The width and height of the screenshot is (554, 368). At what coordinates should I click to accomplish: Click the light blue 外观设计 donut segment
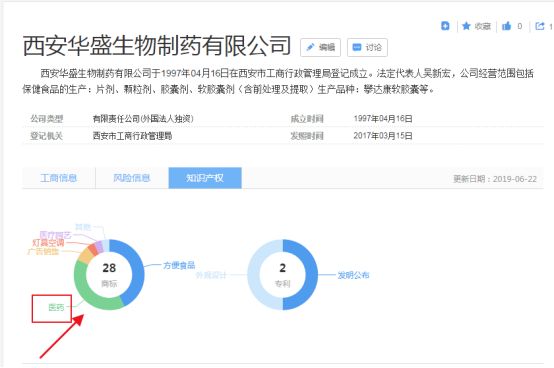[x=254, y=275]
